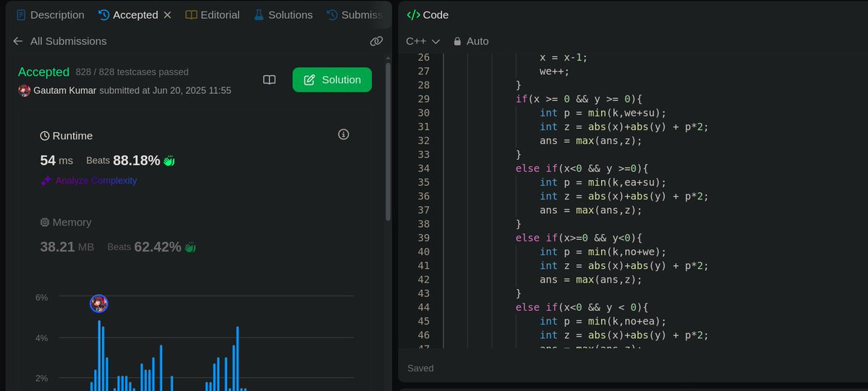868x391 pixels.
Task: Click the green Solution button
Action: [x=332, y=80]
